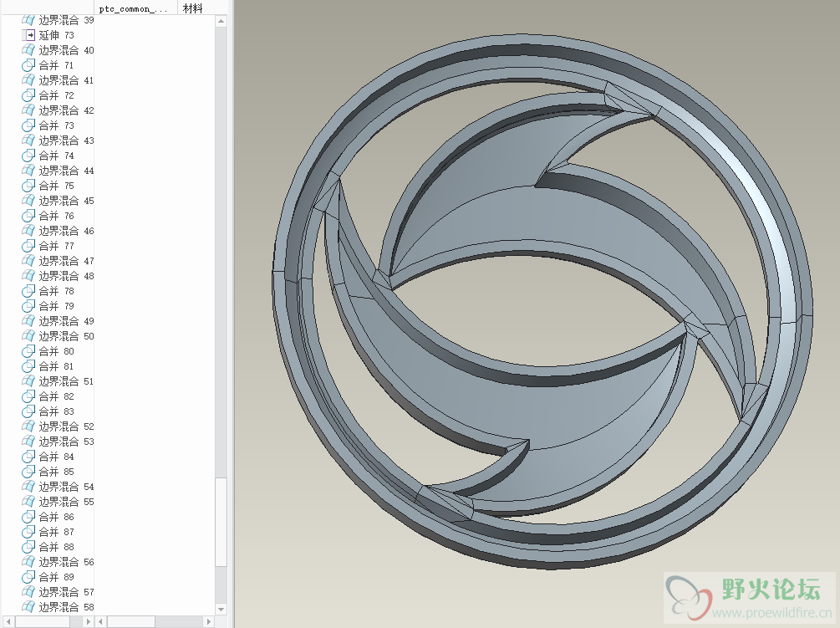Click the model tree vertical scrollbar thumb
840x628 pixels.
pyautogui.click(x=221, y=522)
